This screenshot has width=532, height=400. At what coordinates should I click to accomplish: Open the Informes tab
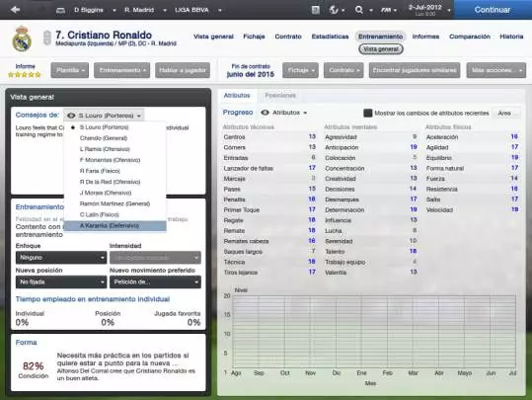click(x=425, y=37)
